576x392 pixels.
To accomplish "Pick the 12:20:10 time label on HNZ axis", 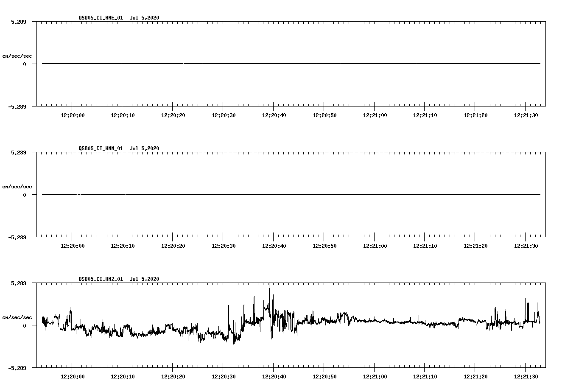I will (123, 376).
